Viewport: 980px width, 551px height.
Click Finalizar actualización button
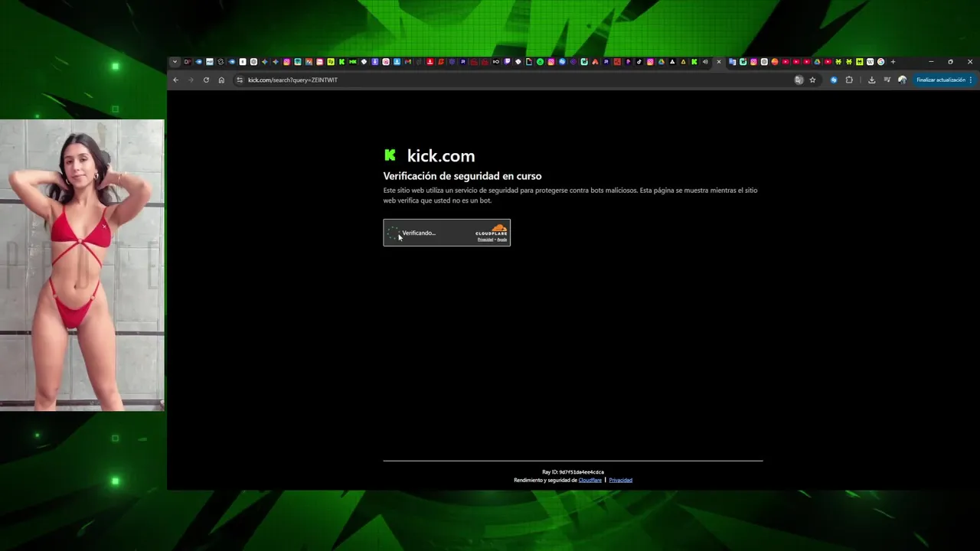(941, 80)
